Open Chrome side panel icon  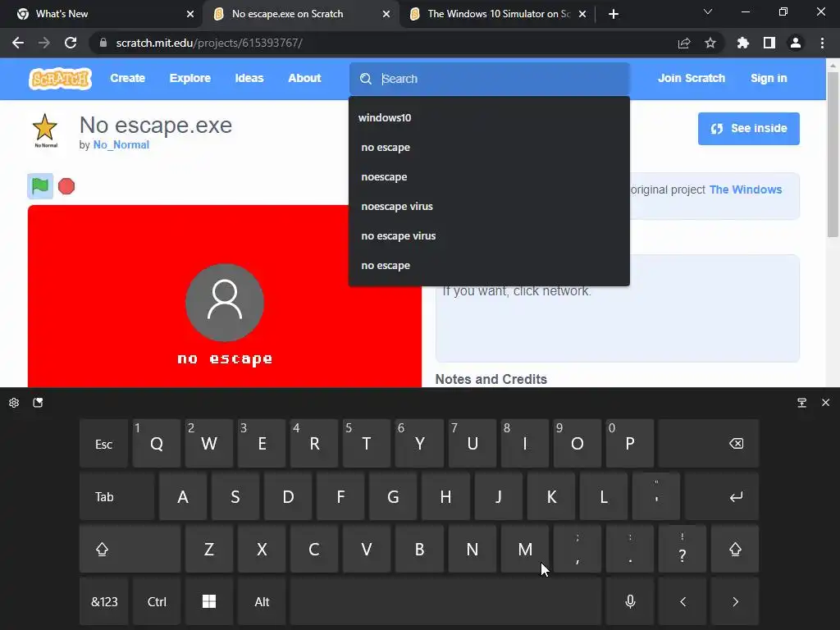tap(769, 43)
